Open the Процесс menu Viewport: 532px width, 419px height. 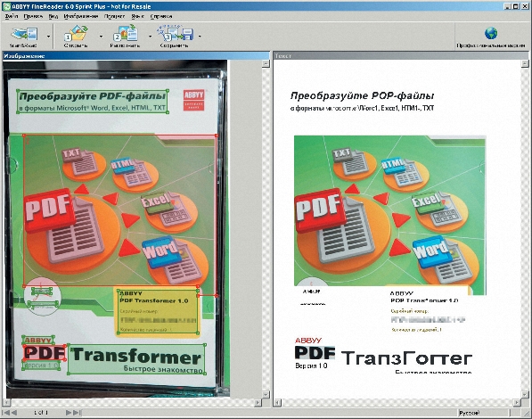[114, 16]
